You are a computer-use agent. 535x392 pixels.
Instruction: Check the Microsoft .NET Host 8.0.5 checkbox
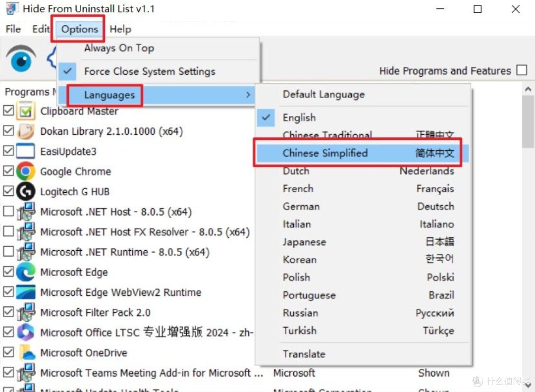(8, 211)
